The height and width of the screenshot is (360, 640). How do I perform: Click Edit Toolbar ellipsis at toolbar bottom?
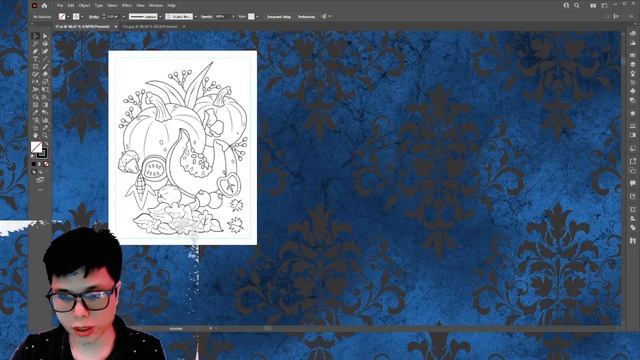(40, 189)
